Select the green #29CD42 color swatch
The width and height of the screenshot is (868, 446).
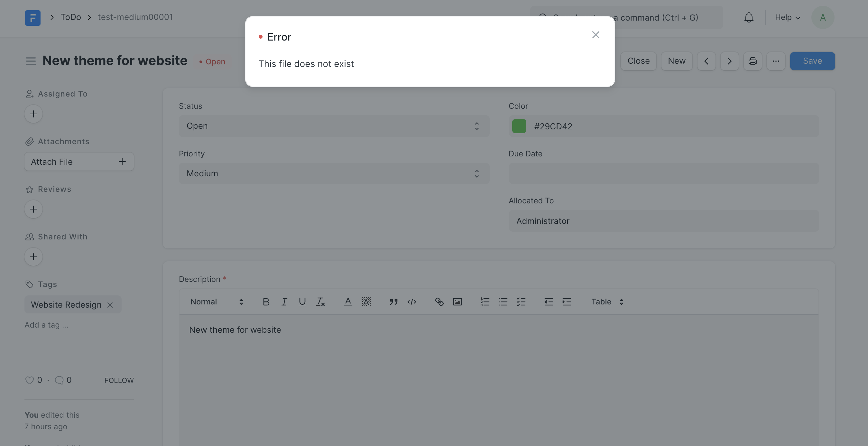pyautogui.click(x=519, y=126)
